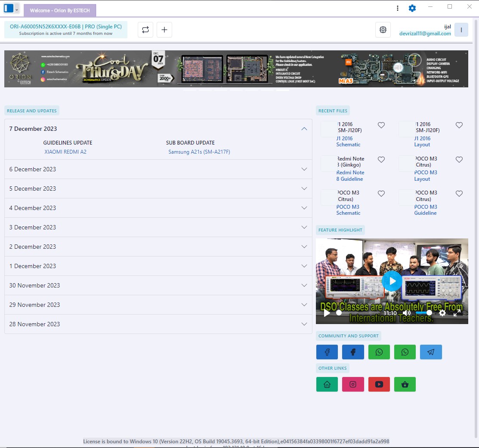Click the FEATURE HIGHLIGHT heading label
Viewport: 479px width, 448px height.
point(340,230)
